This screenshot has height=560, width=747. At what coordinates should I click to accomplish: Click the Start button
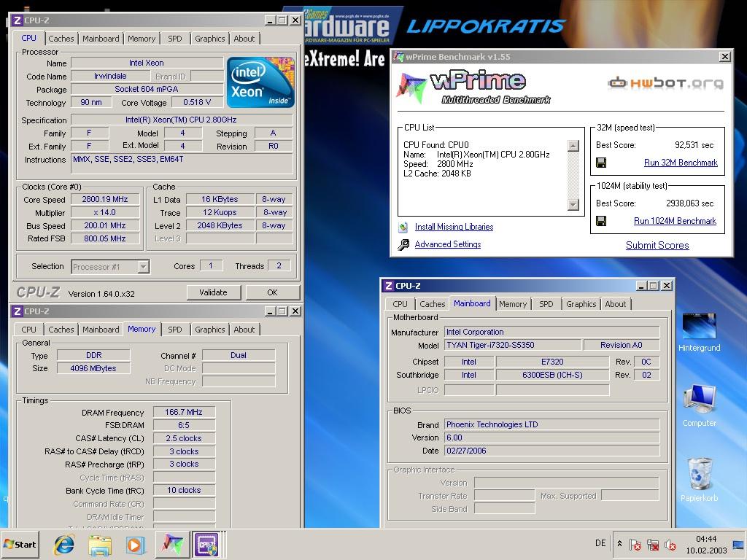click(x=20, y=544)
